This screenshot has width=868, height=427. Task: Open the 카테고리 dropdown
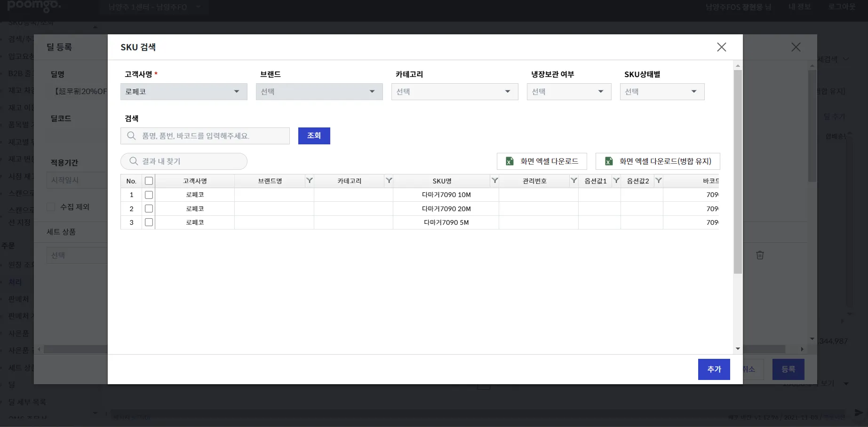[455, 92]
